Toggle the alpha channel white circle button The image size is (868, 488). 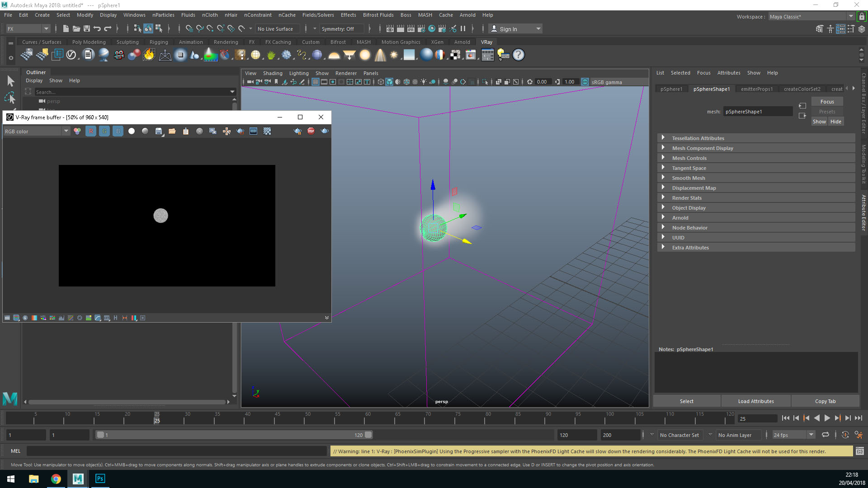click(x=132, y=131)
